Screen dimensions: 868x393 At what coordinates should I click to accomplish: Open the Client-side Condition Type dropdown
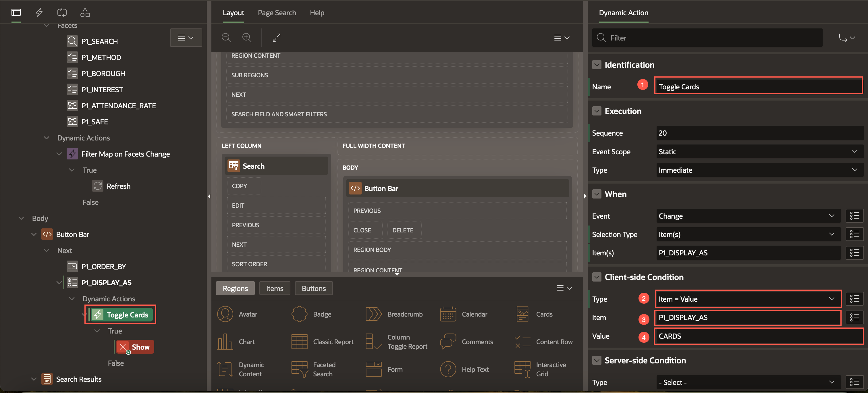(x=747, y=299)
